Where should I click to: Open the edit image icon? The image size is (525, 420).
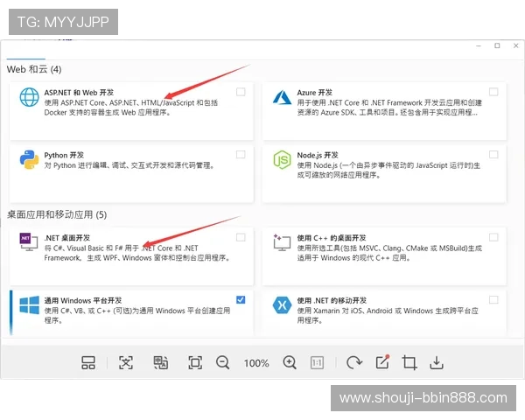coord(382,362)
